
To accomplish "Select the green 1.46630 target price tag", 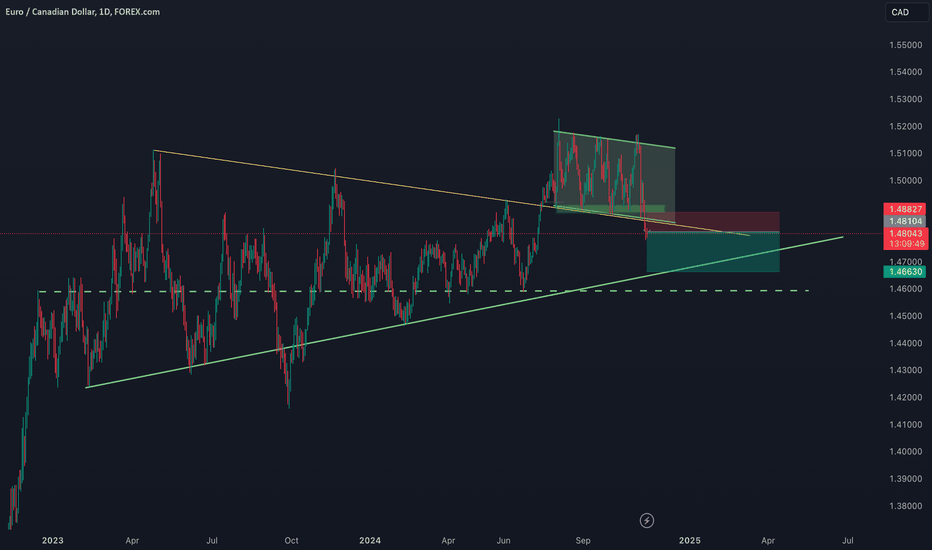I will (906, 272).
